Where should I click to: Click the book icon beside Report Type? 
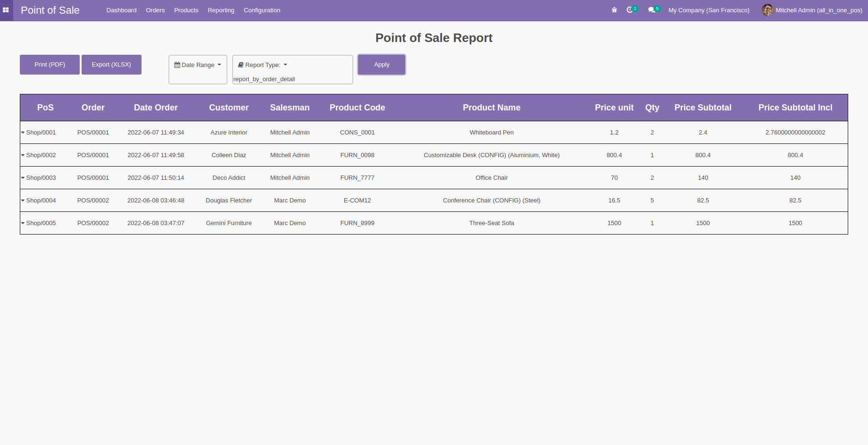(241, 65)
